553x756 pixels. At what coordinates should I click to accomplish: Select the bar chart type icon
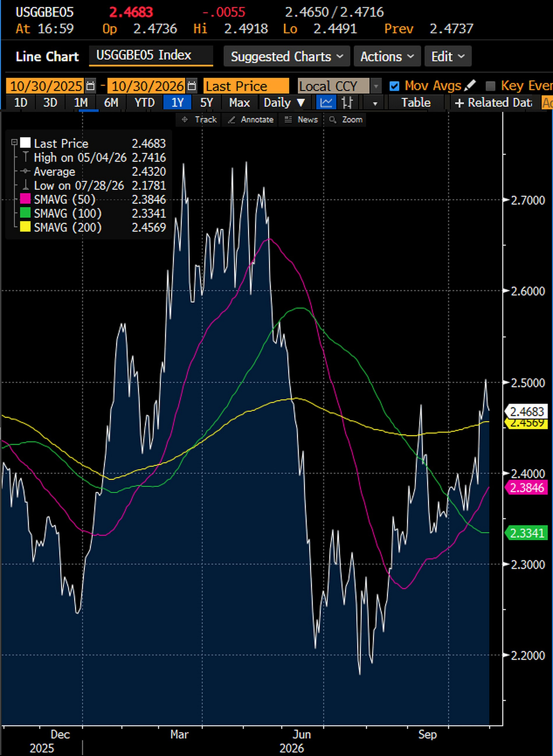[x=347, y=103]
